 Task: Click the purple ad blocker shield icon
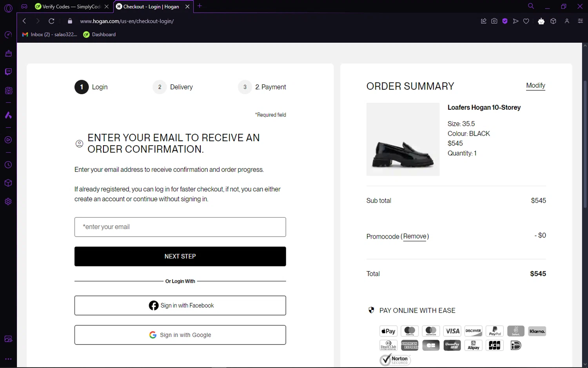pos(505,21)
